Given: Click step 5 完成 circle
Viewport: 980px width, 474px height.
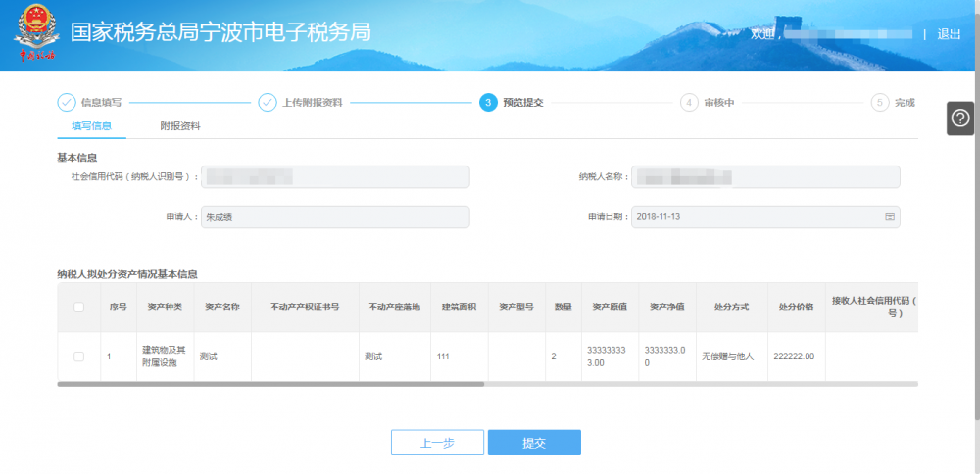Looking at the screenshot, I should pyautogui.click(x=880, y=103).
